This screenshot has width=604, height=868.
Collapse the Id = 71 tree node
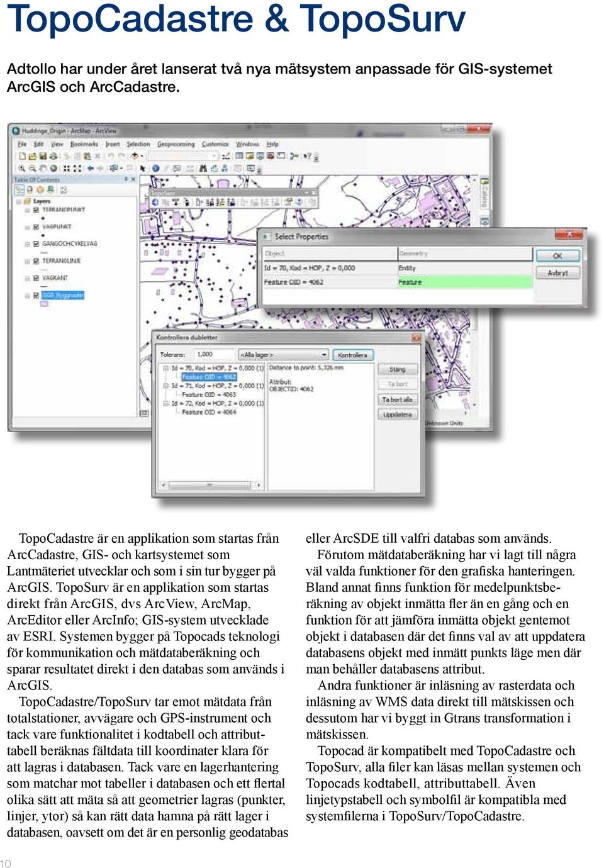point(165,386)
